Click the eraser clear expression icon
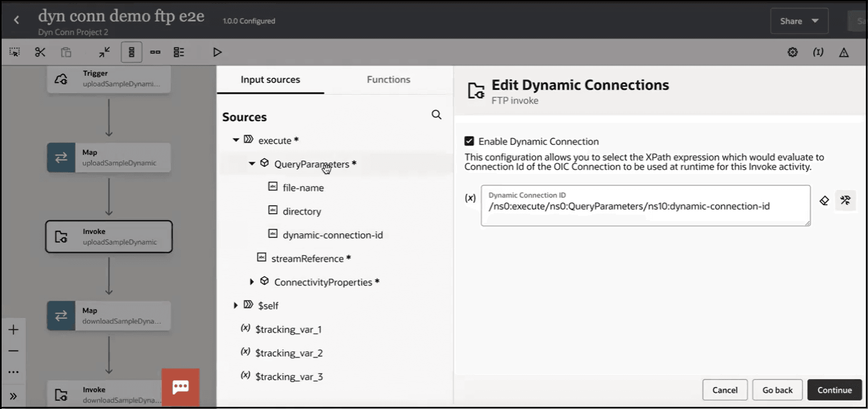Viewport: 868px width, 409px height. (x=824, y=201)
